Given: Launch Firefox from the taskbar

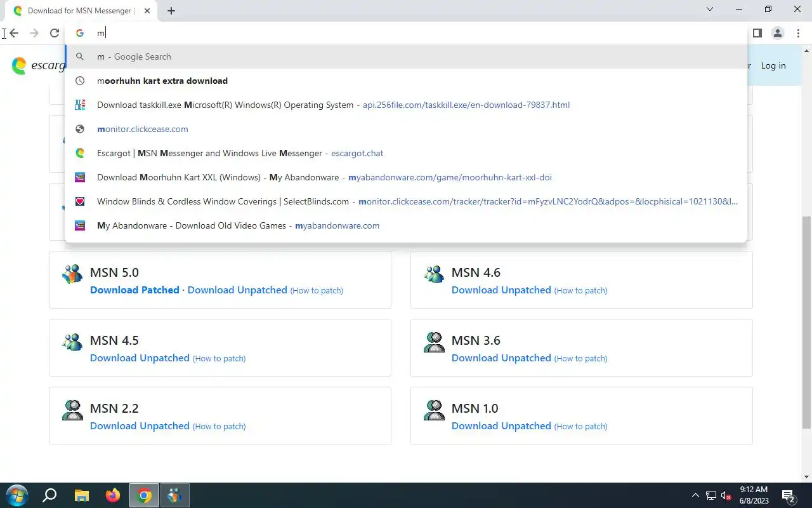Looking at the screenshot, I should point(113,495).
